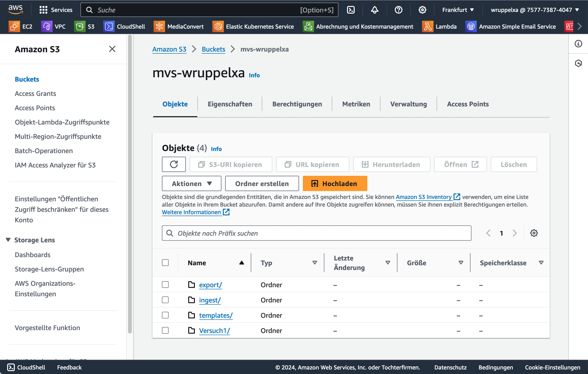Open Cookie-Einstellungen in footer
The image size is (588, 374).
(553, 367)
